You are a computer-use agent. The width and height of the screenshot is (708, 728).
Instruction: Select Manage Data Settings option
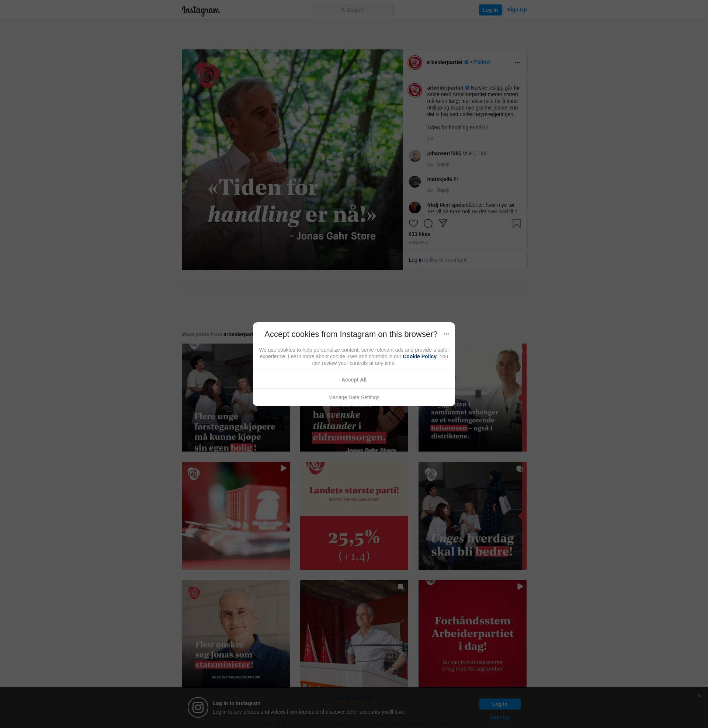pos(354,397)
